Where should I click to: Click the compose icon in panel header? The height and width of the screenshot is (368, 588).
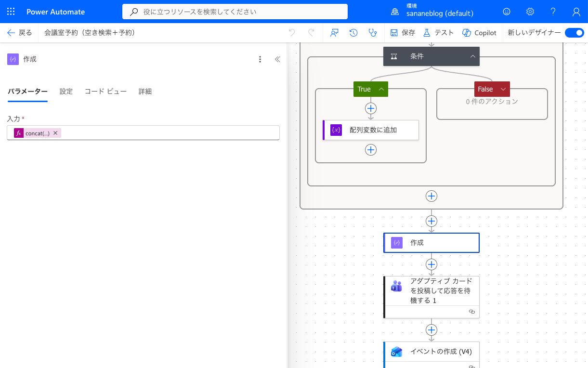13,59
